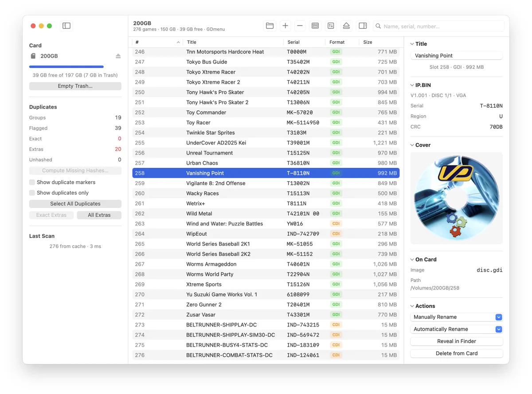This screenshot has width=532, height=394.
Task: Eject card using toolbar eject icon
Action: pyautogui.click(x=346, y=26)
